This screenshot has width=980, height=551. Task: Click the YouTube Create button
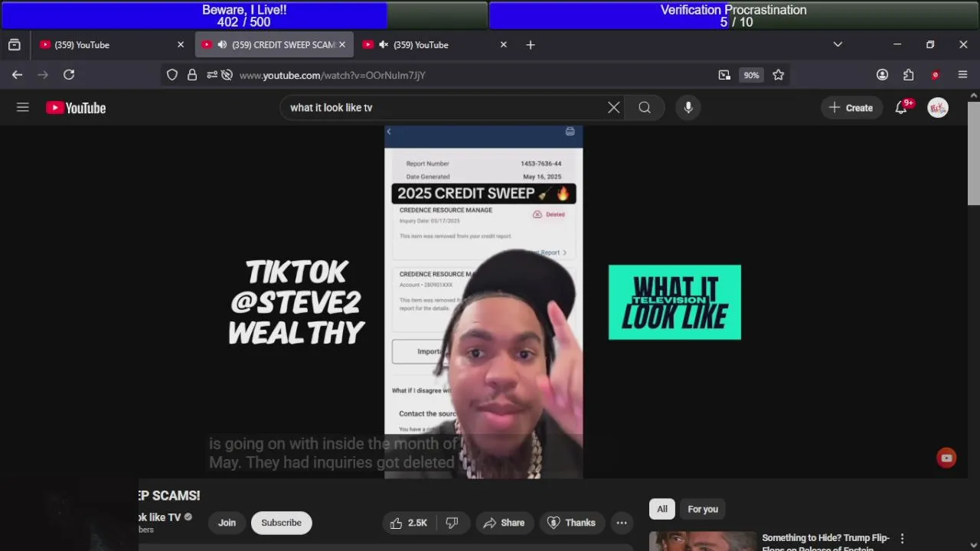[x=851, y=108]
